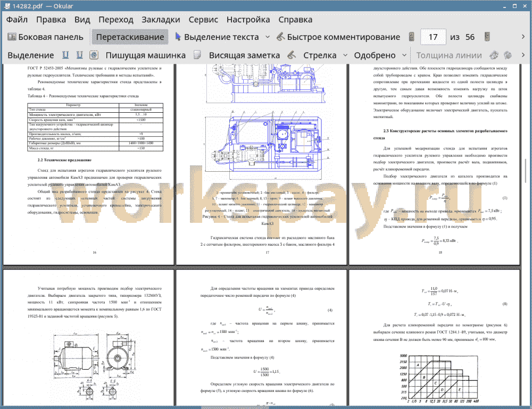Image resolution: width=532 pixels, height=409 pixels.
Task: Open the Сервис menu
Action: (x=203, y=20)
